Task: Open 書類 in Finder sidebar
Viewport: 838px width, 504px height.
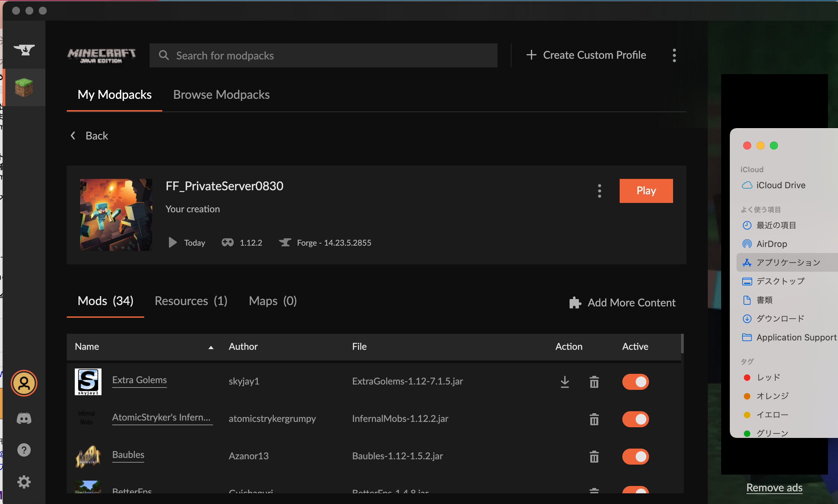Action: tap(758, 300)
